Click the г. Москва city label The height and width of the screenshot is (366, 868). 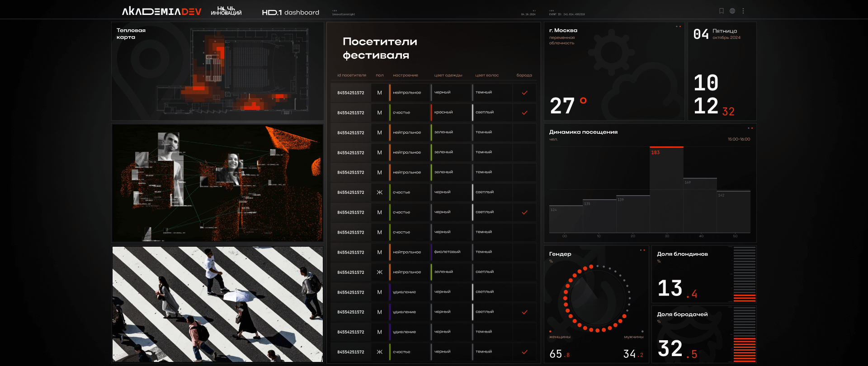coord(563,30)
